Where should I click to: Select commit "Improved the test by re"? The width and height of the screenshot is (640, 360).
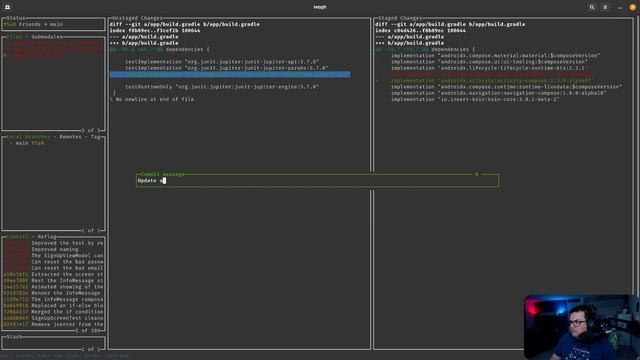click(53, 243)
